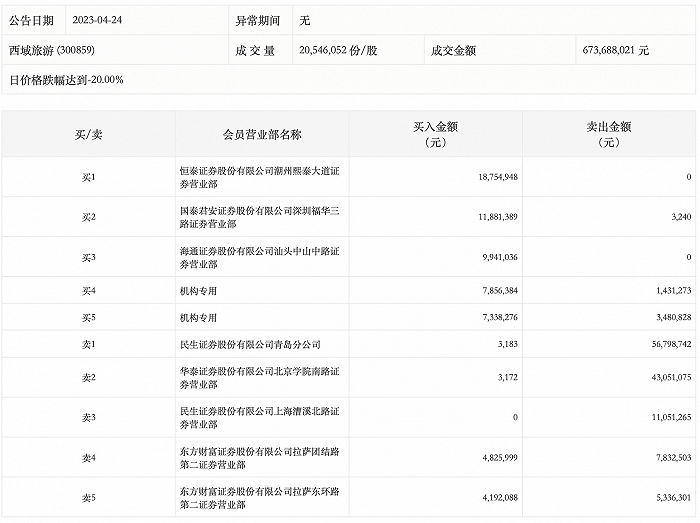Click the 异常期间 label

click(253, 20)
